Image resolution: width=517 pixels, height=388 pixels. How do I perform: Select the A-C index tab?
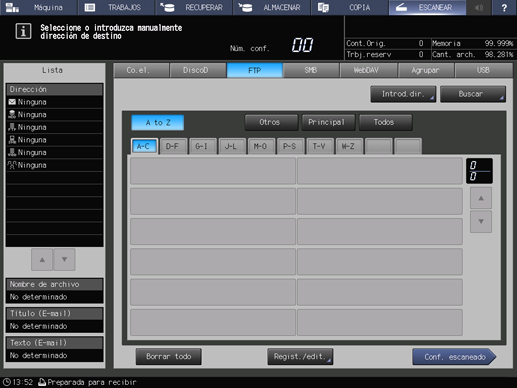(x=144, y=146)
